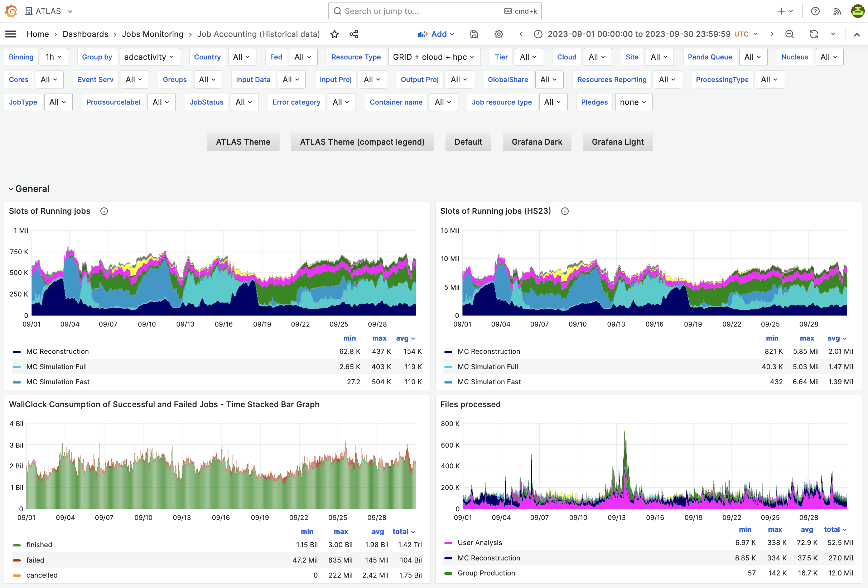The width and height of the screenshot is (868, 588).
Task: Open the sidebar hamburger menu
Action: click(11, 34)
